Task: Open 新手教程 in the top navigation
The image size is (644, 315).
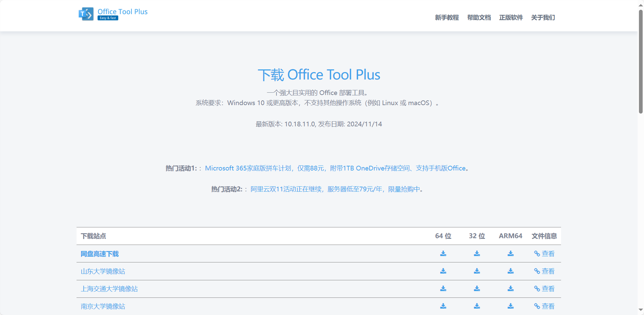Action: (447, 18)
